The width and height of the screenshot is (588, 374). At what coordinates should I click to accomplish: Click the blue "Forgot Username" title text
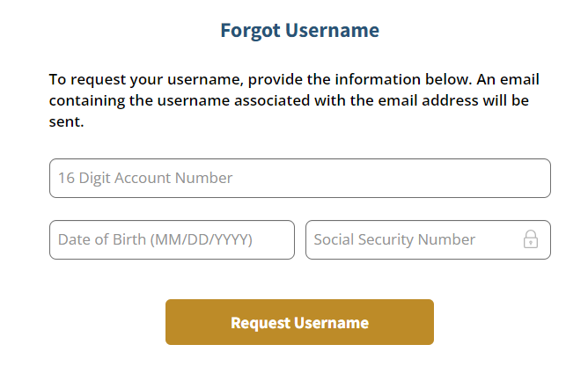(x=299, y=31)
